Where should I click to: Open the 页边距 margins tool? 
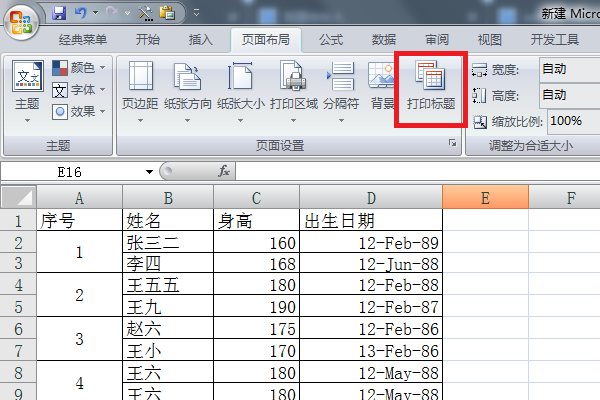139,86
